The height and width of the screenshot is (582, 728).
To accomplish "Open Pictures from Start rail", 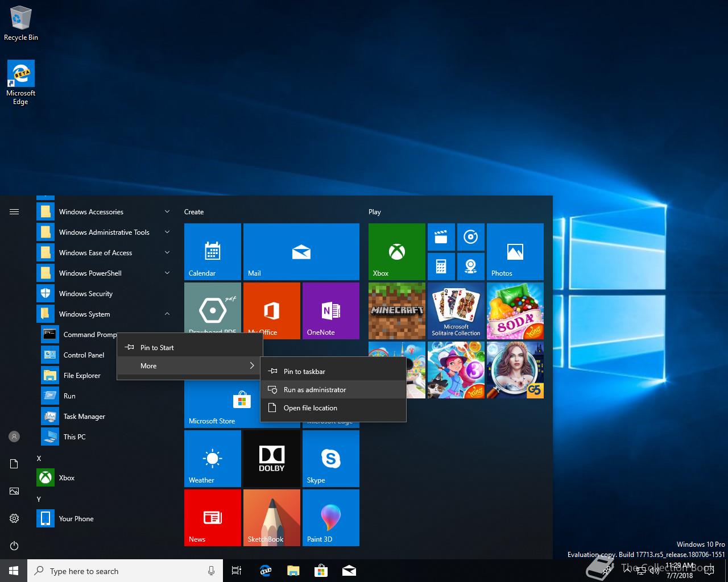I will [x=14, y=491].
